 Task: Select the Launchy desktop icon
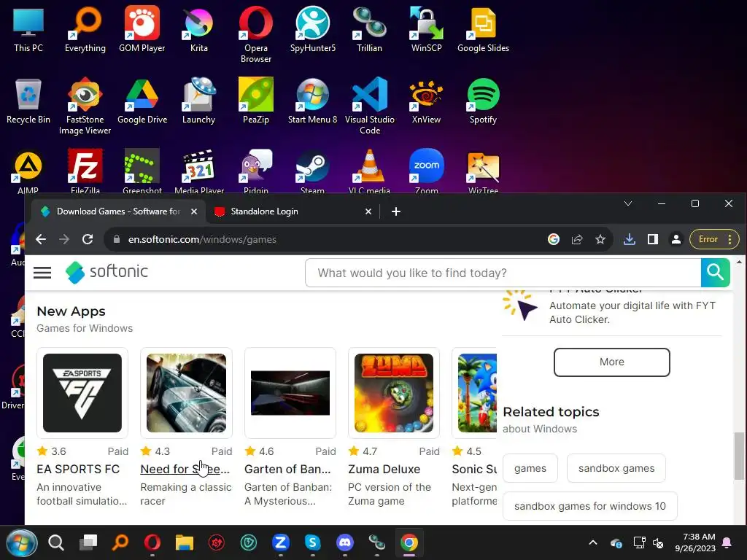coord(198,101)
